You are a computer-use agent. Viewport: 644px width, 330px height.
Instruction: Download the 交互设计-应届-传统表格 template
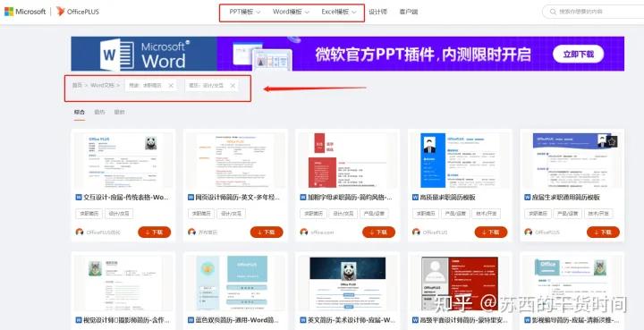click(x=155, y=232)
